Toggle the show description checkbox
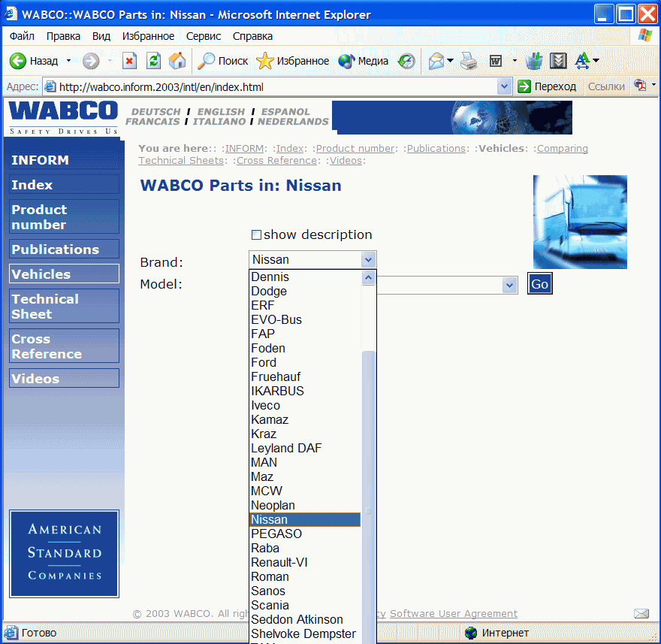 [256, 235]
